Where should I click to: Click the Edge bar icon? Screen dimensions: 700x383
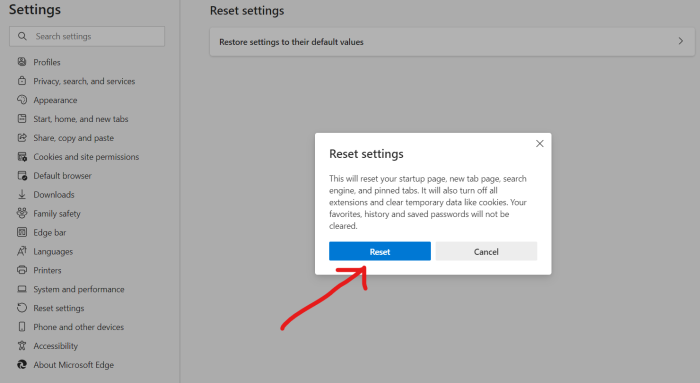click(x=21, y=232)
